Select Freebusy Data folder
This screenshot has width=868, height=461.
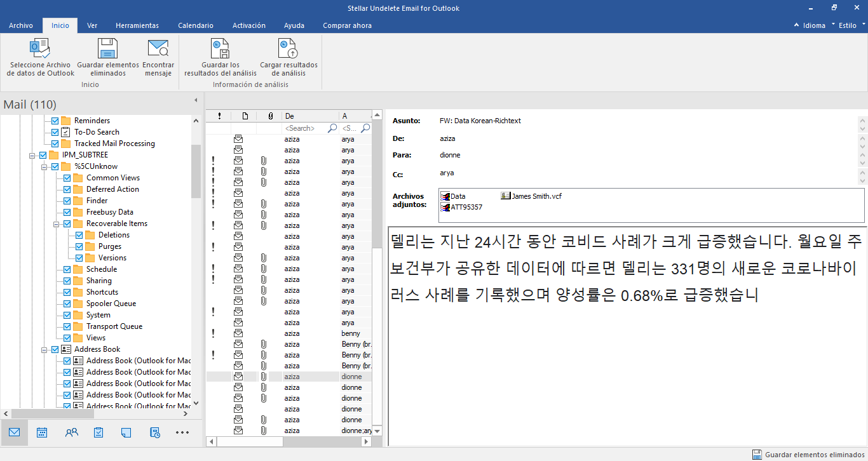pos(110,212)
